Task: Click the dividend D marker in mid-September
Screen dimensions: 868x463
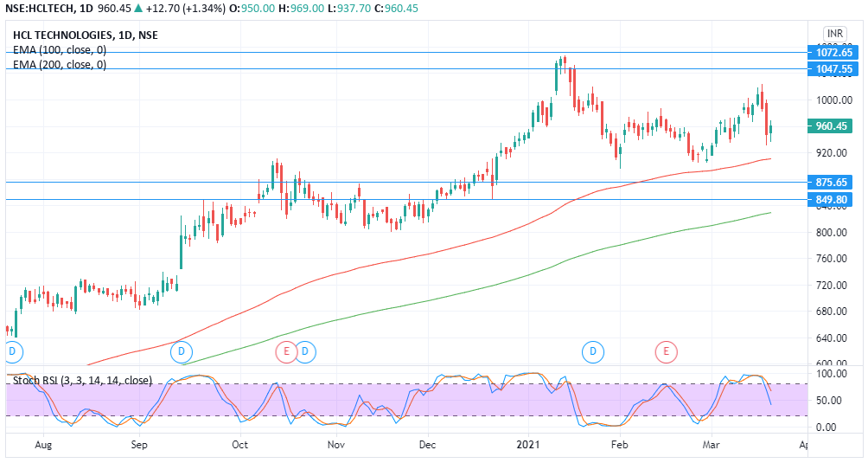Action: coord(181,351)
